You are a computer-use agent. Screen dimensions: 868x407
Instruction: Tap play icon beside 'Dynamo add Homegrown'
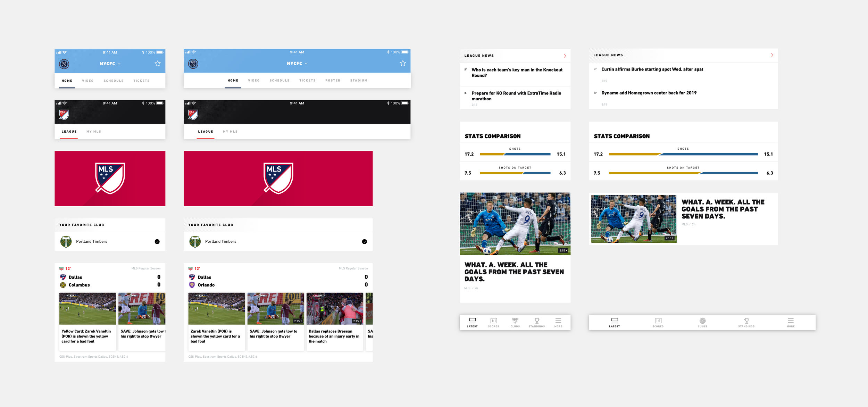click(595, 93)
